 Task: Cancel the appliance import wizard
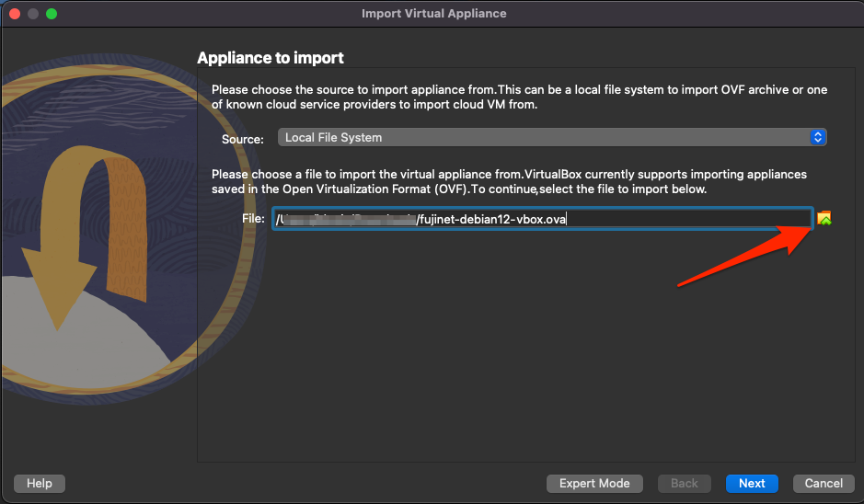tap(824, 483)
